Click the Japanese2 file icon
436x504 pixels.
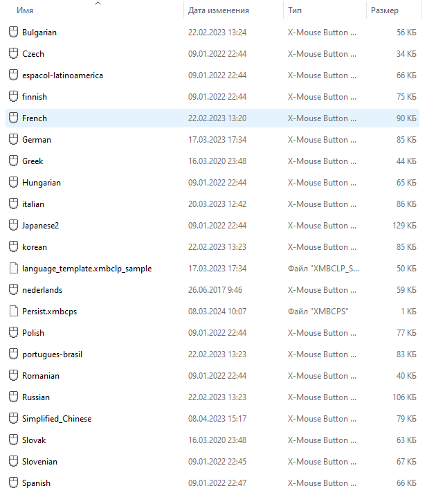coord(13,225)
